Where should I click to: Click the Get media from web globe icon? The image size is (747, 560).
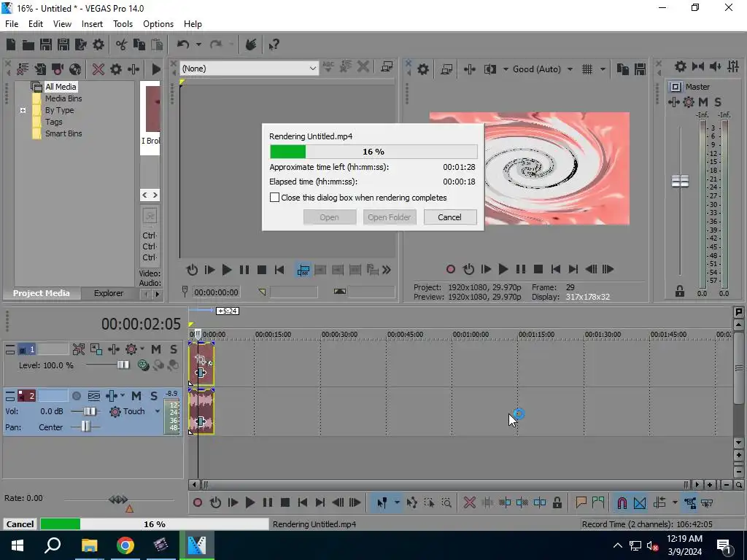(x=75, y=69)
